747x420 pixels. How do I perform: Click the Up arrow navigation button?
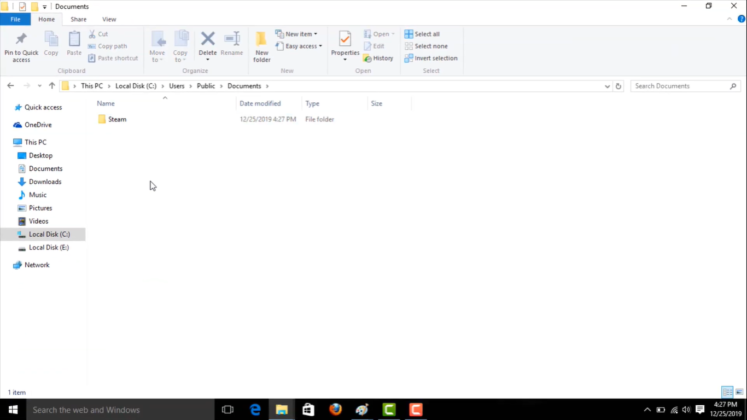[52, 86]
